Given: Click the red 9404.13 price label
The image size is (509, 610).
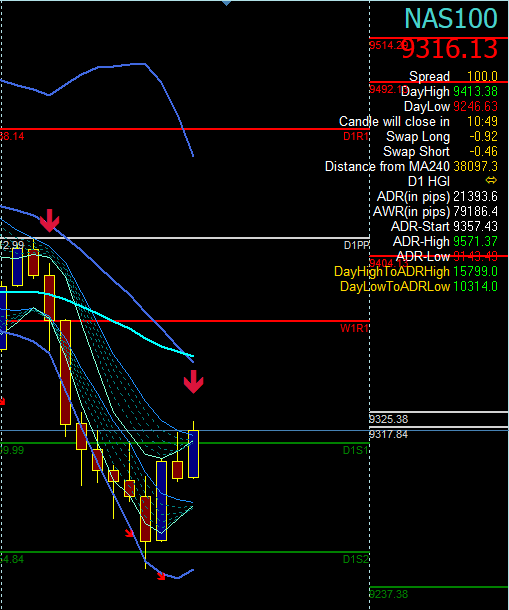Looking at the screenshot, I should click(388, 263).
